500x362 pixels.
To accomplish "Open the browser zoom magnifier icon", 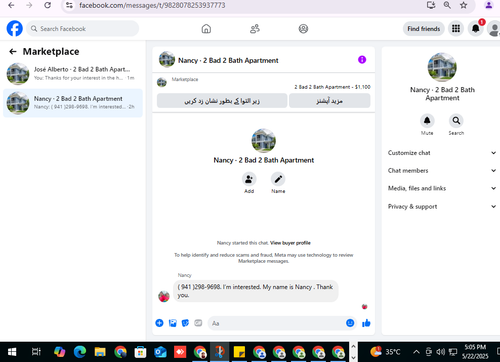I will pos(447,5).
